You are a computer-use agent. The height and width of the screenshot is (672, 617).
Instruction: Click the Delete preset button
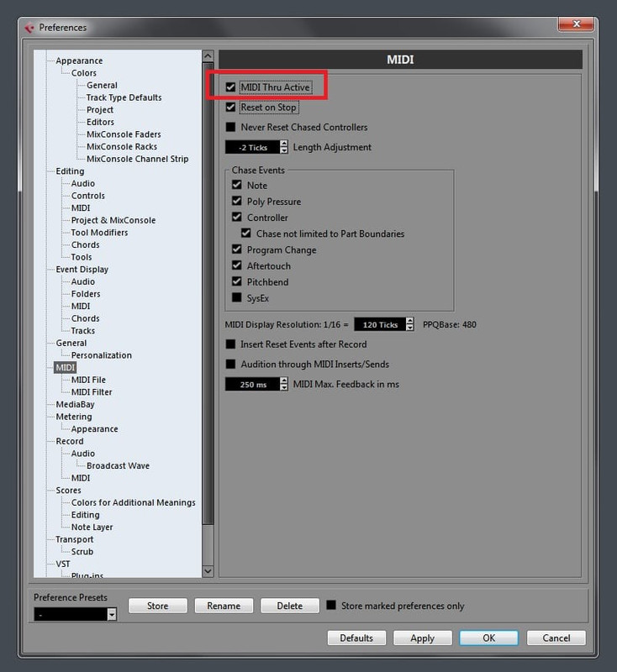(290, 606)
